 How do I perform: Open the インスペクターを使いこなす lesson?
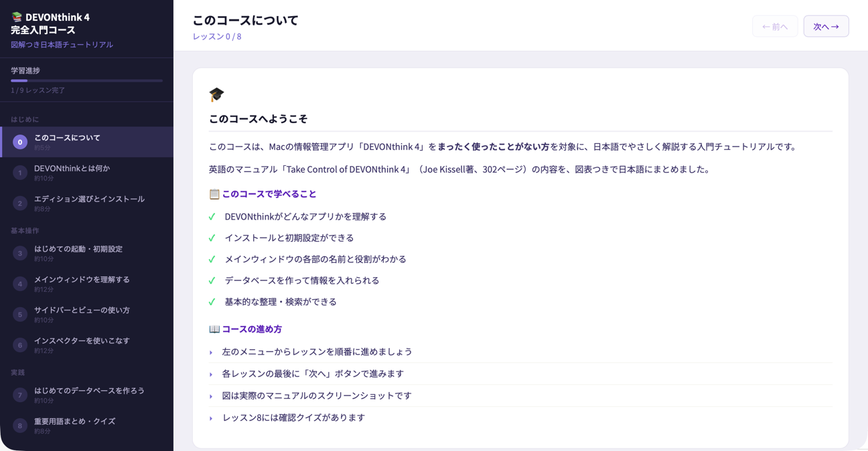coord(82,341)
